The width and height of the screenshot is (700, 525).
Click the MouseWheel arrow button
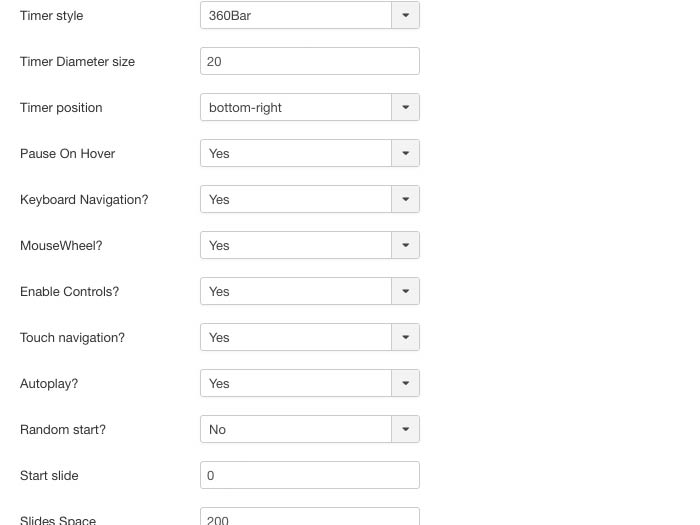(405, 245)
